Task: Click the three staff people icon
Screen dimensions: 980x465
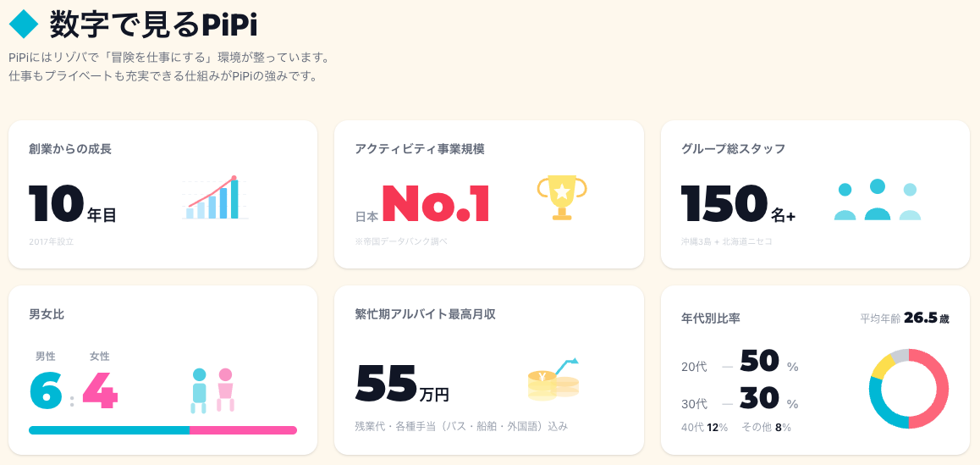Action: (877, 201)
